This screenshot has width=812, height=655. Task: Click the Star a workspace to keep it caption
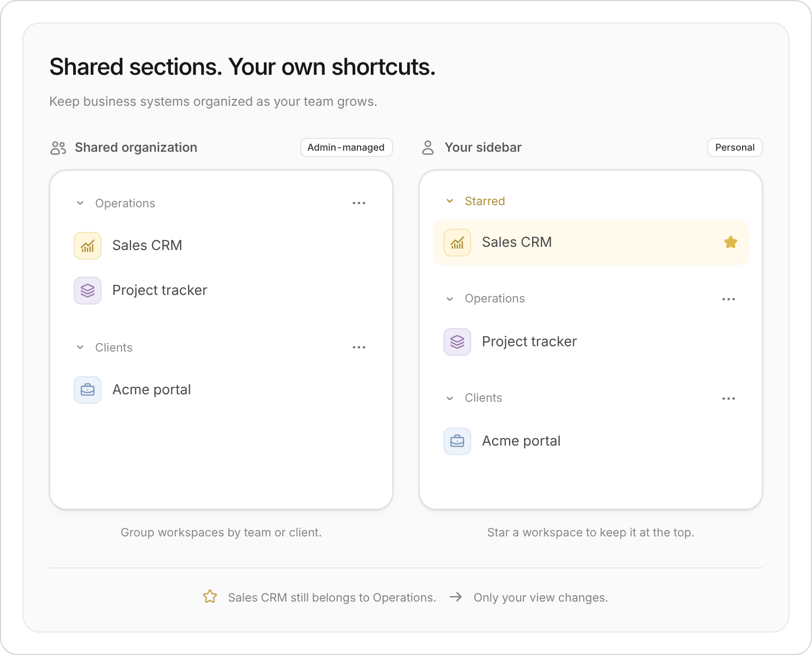click(x=591, y=533)
